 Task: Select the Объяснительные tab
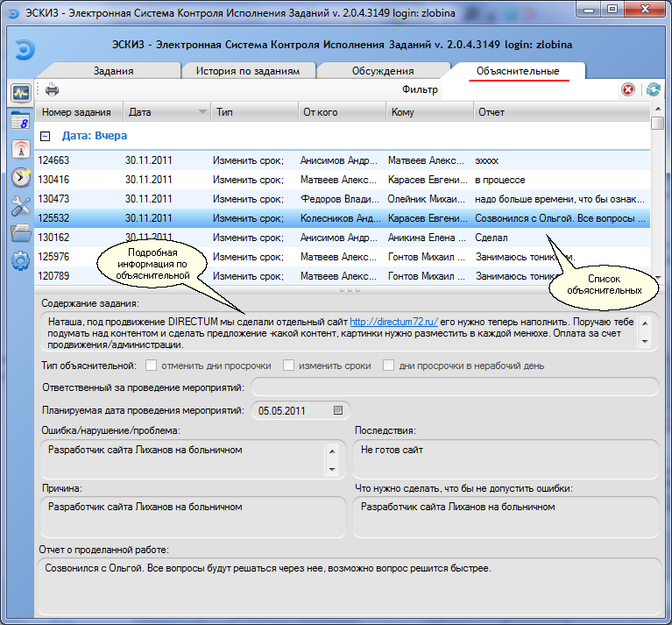518,71
